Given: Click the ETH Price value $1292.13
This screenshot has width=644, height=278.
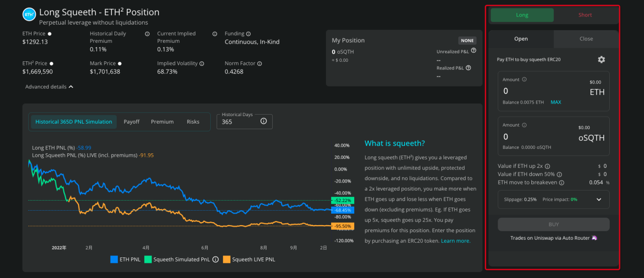Looking at the screenshot, I should tap(35, 42).
